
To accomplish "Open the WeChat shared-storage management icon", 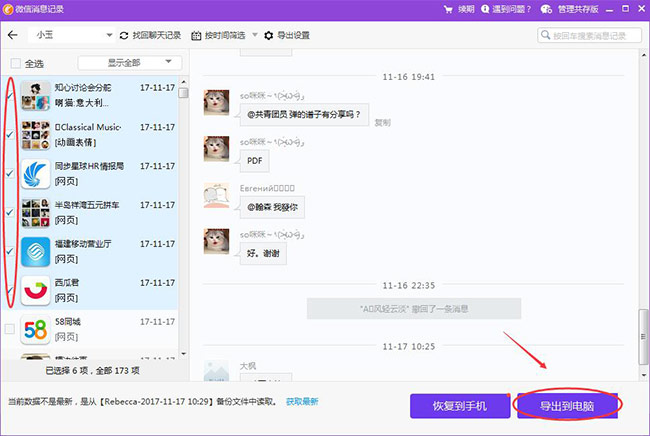I will pos(546,9).
